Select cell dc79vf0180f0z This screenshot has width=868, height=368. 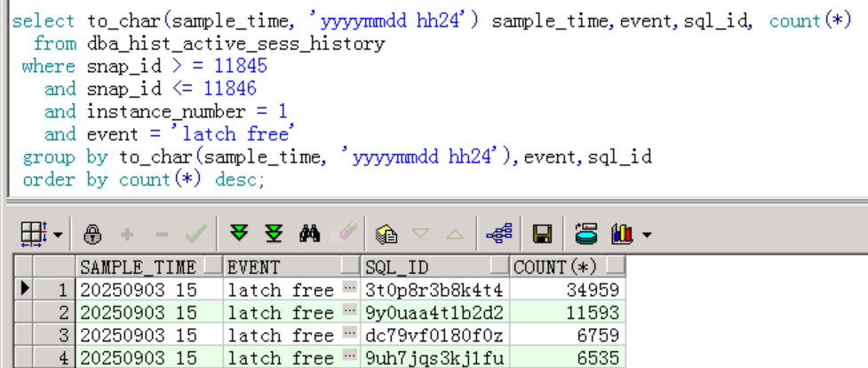click(x=435, y=335)
